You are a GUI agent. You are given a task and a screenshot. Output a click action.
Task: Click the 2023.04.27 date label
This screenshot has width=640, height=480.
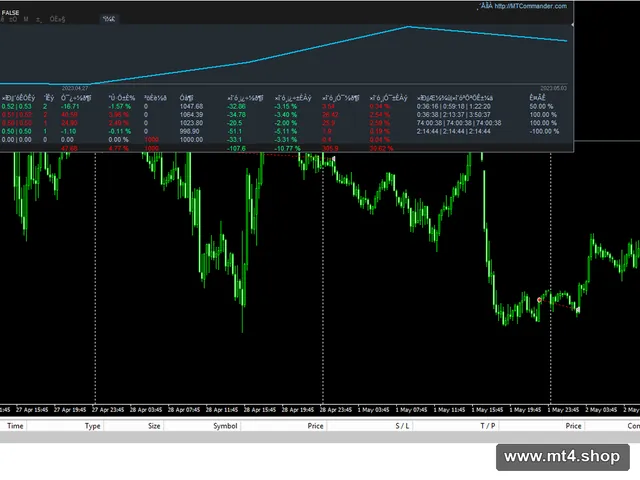[x=75, y=88]
